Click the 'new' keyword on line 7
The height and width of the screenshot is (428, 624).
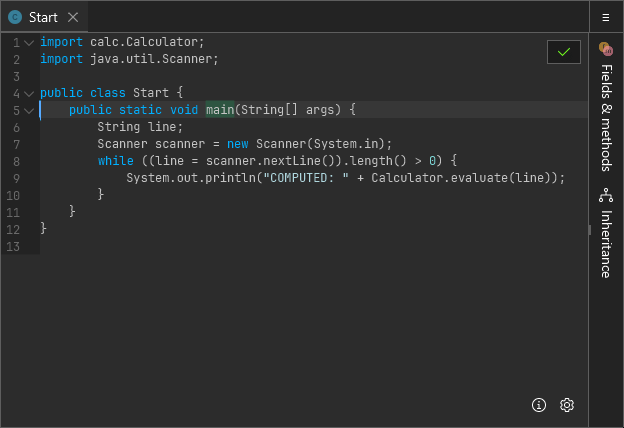point(238,144)
